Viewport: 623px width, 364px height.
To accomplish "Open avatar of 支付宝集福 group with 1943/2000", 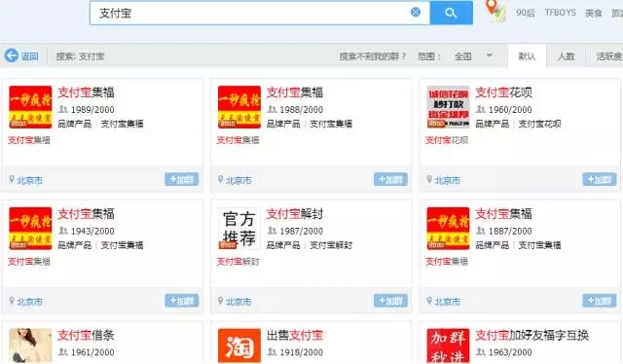I will coord(30,229).
